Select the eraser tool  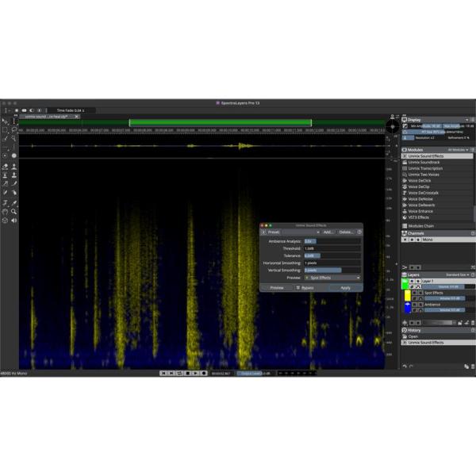6,167
